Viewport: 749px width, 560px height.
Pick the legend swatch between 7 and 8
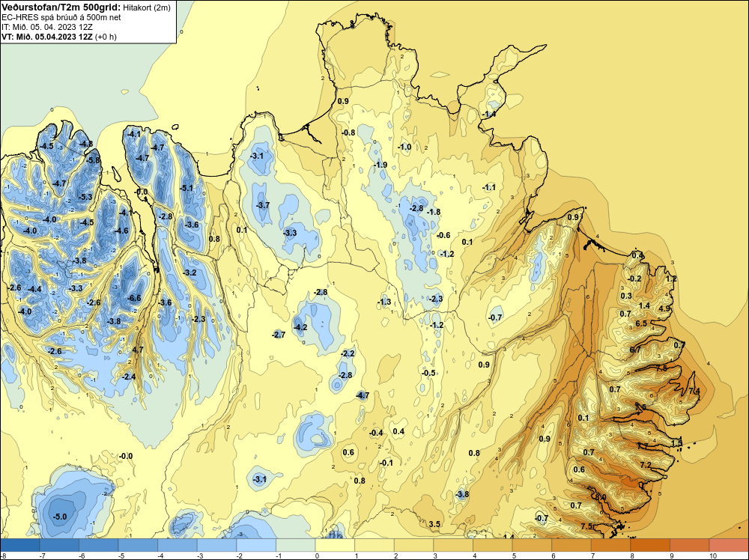click(x=611, y=545)
